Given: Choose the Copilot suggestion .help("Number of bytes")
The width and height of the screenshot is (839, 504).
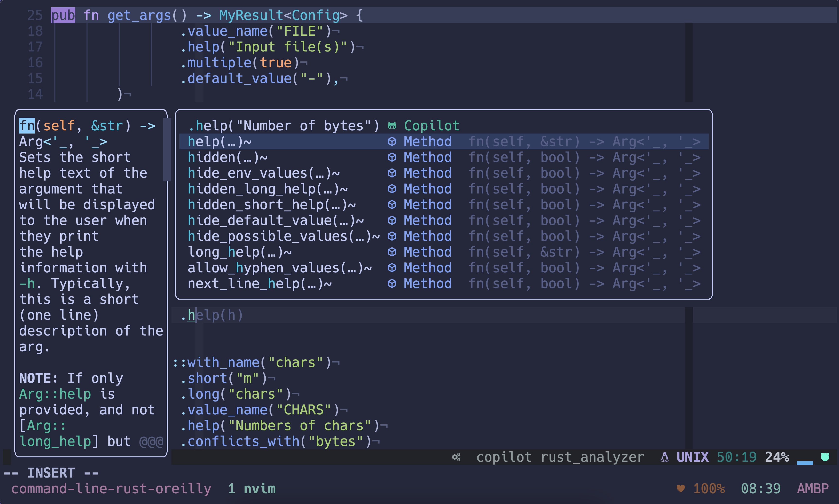Looking at the screenshot, I should click(x=284, y=126).
